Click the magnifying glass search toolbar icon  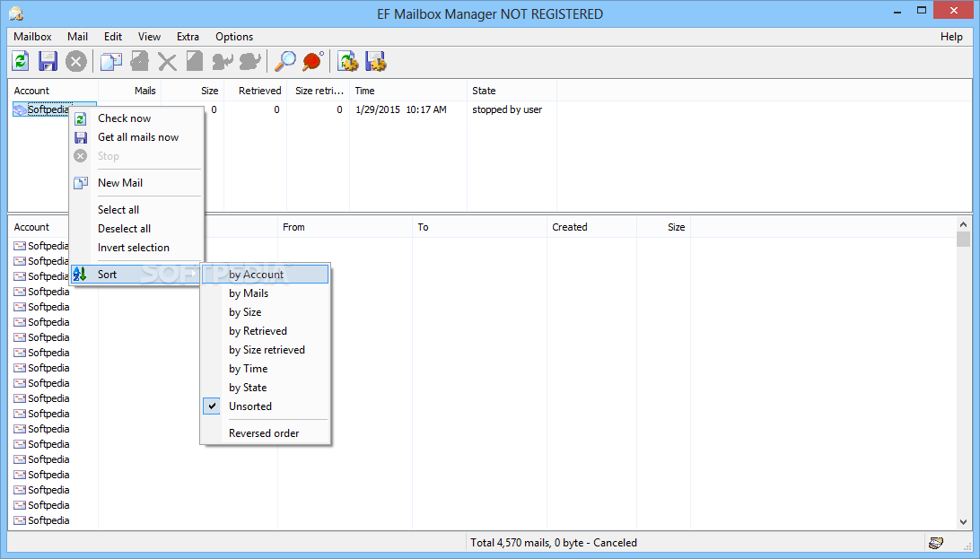285,61
